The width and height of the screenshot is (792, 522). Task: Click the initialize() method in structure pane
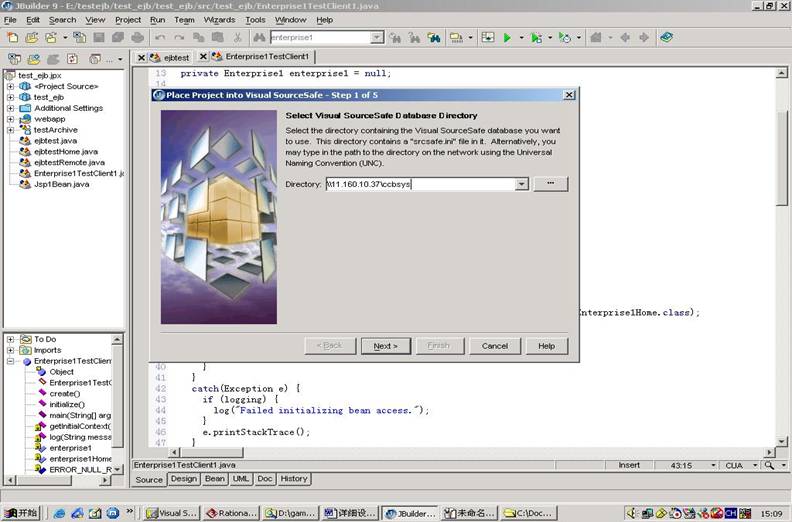pyautogui.click(x=67, y=404)
